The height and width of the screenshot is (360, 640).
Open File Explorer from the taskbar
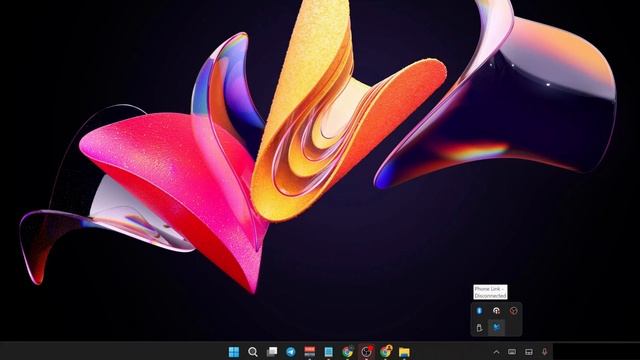(x=404, y=352)
